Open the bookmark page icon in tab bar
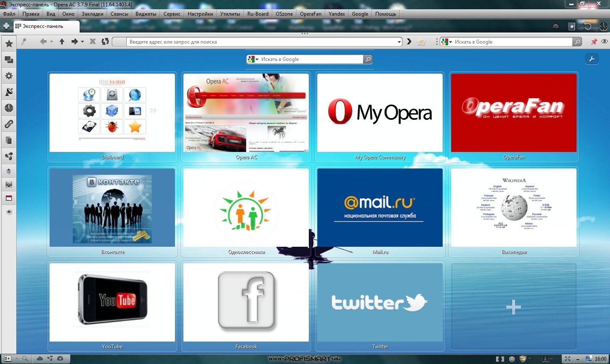This screenshot has height=364, width=610. 572,26
